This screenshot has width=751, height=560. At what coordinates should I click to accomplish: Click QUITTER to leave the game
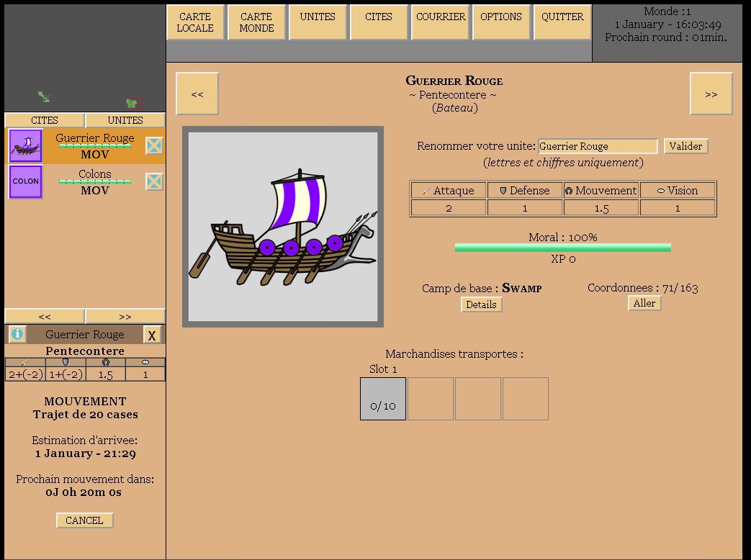point(562,22)
